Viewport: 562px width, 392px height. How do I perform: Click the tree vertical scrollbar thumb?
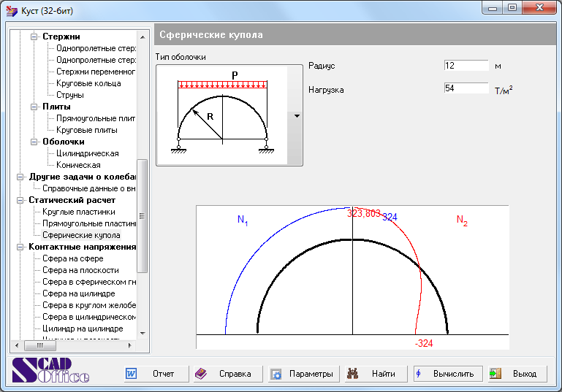[x=143, y=216]
